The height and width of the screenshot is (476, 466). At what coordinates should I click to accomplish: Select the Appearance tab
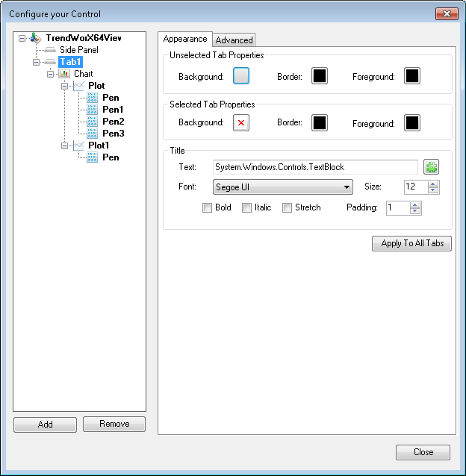(x=185, y=39)
